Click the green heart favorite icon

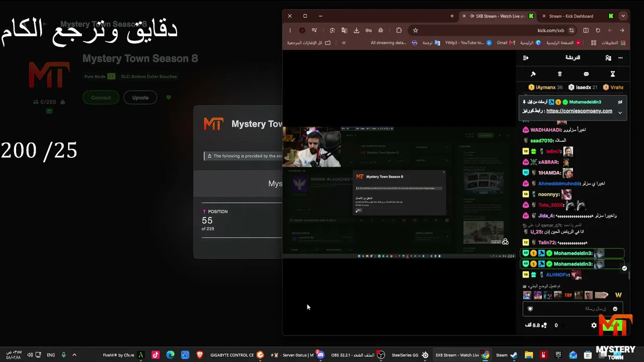(x=169, y=98)
